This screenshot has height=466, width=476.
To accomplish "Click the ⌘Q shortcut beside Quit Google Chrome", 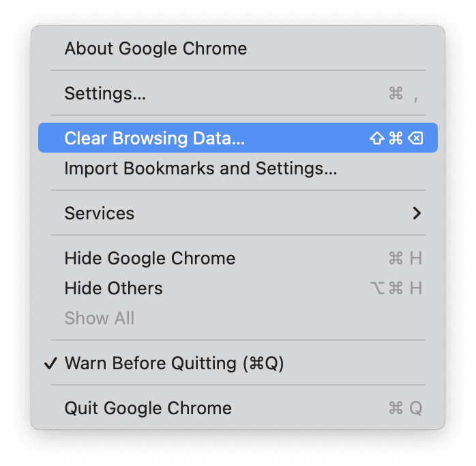I will (405, 409).
